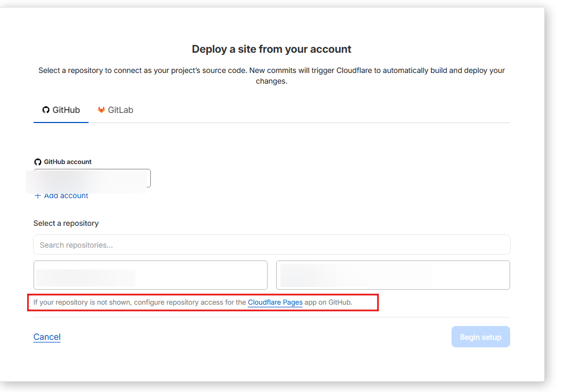Switch to the GitHub tab
Image resolution: width=564 pixels, height=392 pixels.
61,110
